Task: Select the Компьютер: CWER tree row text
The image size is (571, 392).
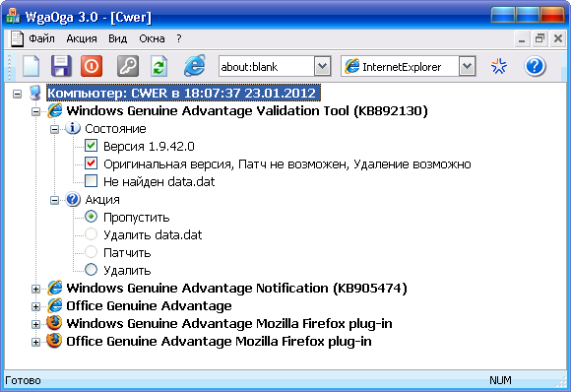Action: (183, 93)
